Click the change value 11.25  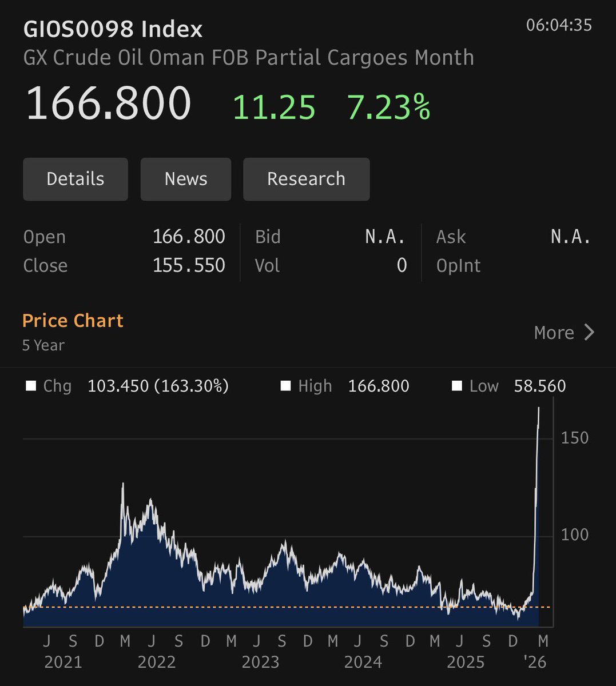274,107
